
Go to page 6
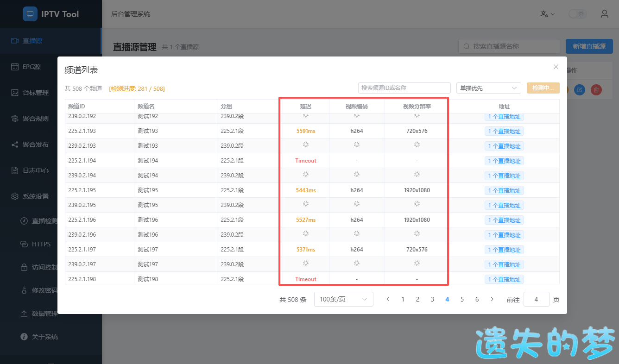(x=477, y=299)
